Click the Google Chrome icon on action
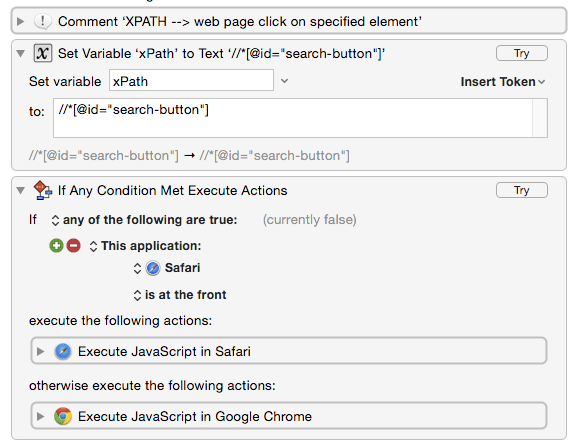 63,416
